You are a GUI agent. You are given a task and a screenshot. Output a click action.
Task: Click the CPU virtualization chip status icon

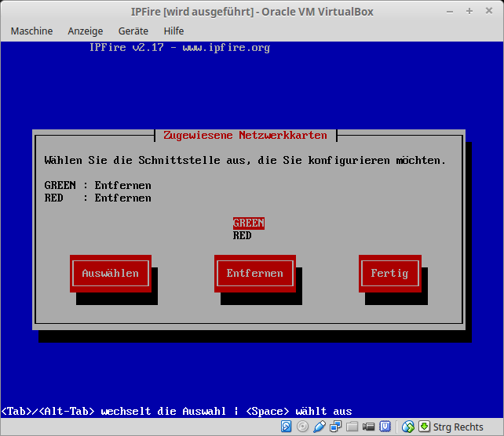tap(385, 427)
